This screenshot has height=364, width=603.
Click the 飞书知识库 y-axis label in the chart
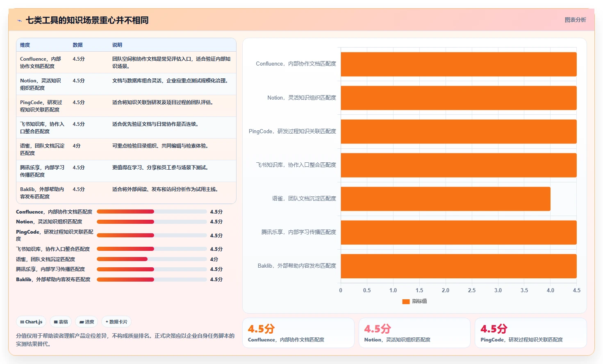click(x=296, y=165)
